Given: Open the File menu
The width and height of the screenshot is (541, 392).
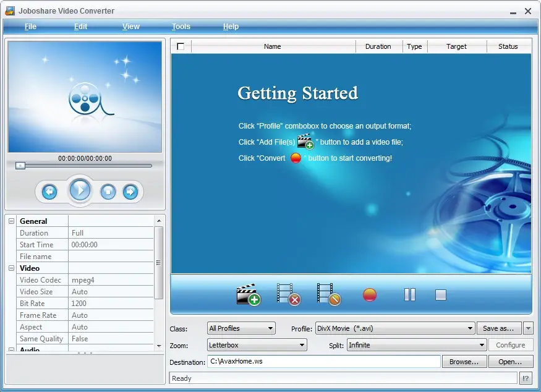Looking at the screenshot, I should [30, 27].
